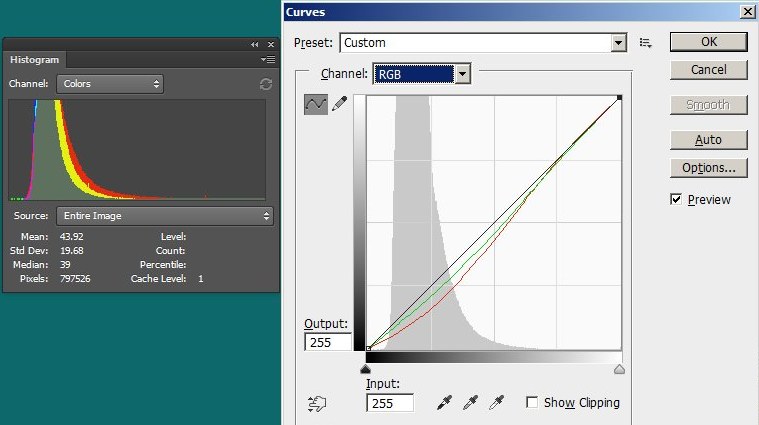
Task: Click the Histogram uncached refresh icon
Action: [265, 85]
